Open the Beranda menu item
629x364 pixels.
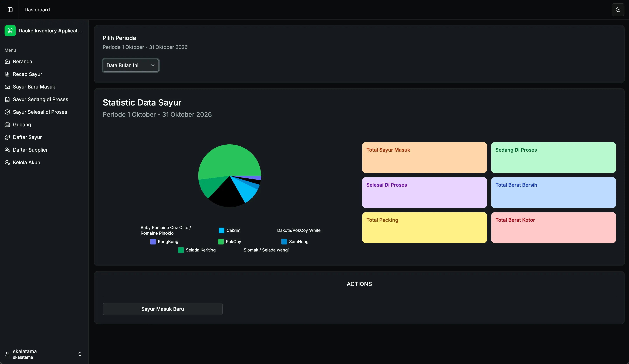(x=44, y=61)
